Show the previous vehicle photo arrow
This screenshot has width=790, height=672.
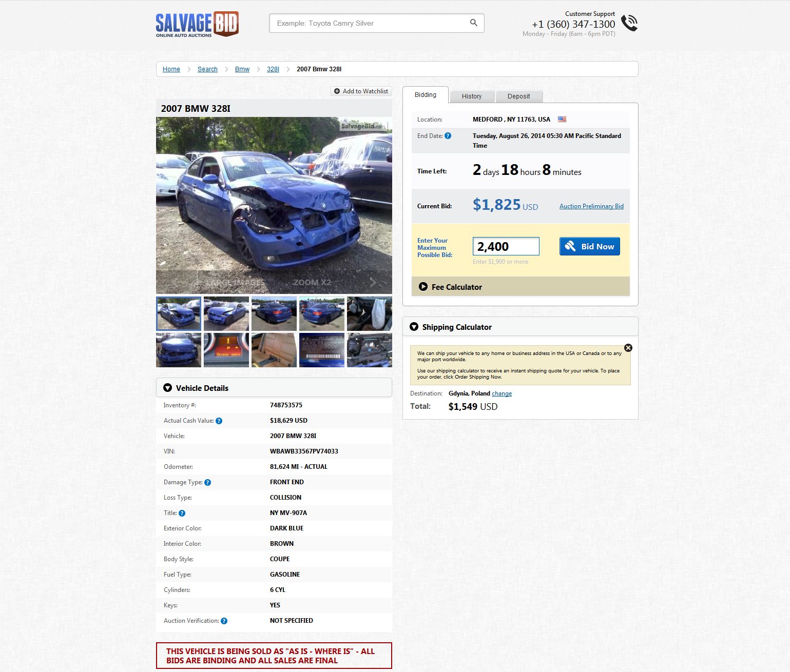pyautogui.click(x=176, y=282)
